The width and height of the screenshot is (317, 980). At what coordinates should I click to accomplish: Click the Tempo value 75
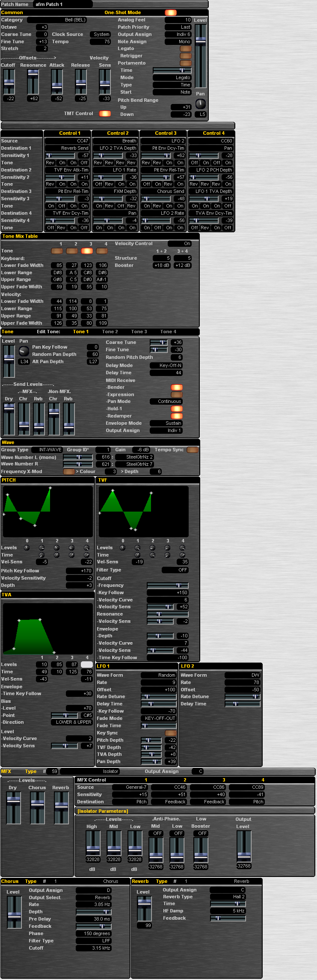pyautogui.click(x=100, y=41)
